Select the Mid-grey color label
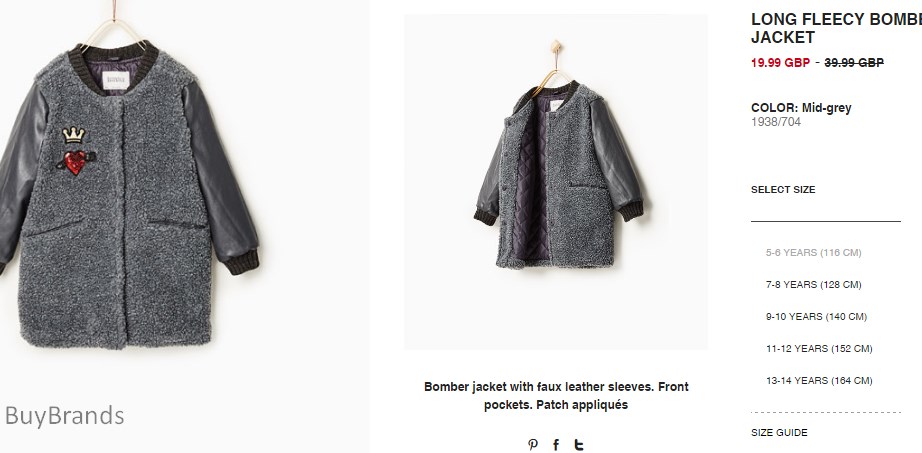Image resolution: width=922 pixels, height=453 pixels. click(x=826, y=108)
